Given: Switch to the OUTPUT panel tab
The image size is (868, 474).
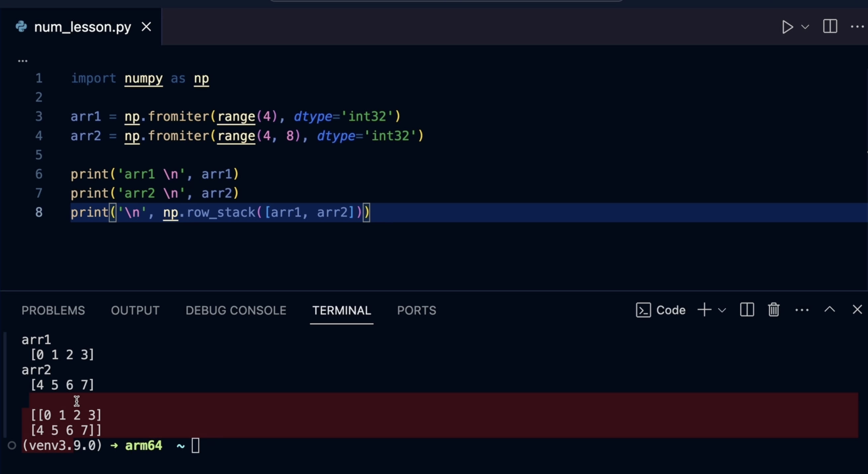Looking at the screenshot, I should [x=135, y=310].
